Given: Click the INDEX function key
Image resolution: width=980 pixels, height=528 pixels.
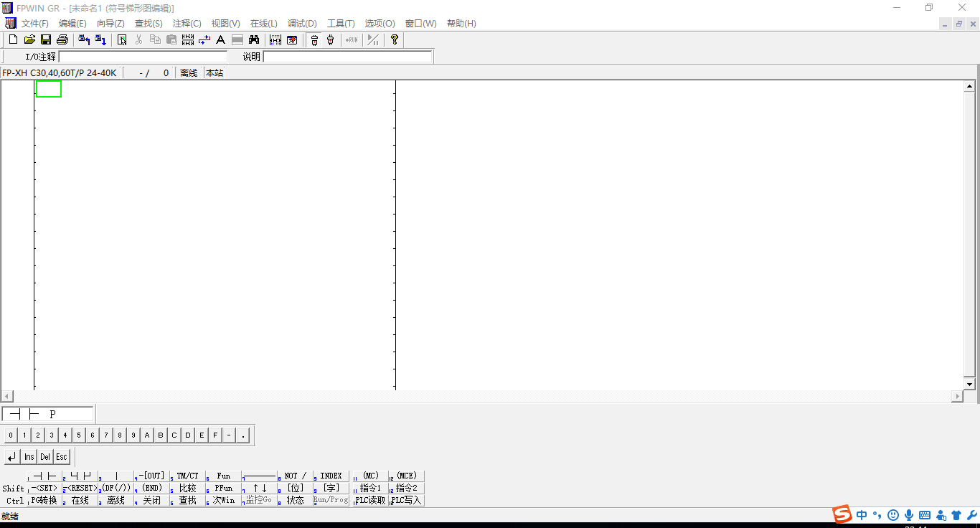Looking at the screenshot, I should point(331,476).
